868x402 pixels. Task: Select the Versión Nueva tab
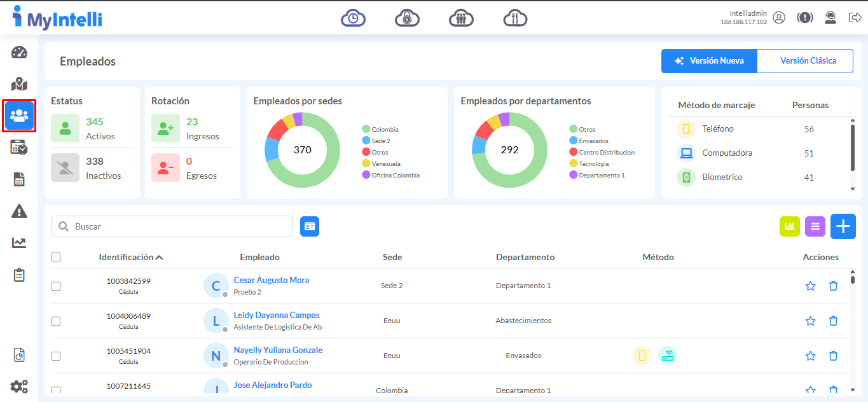[x=709, y=61]
